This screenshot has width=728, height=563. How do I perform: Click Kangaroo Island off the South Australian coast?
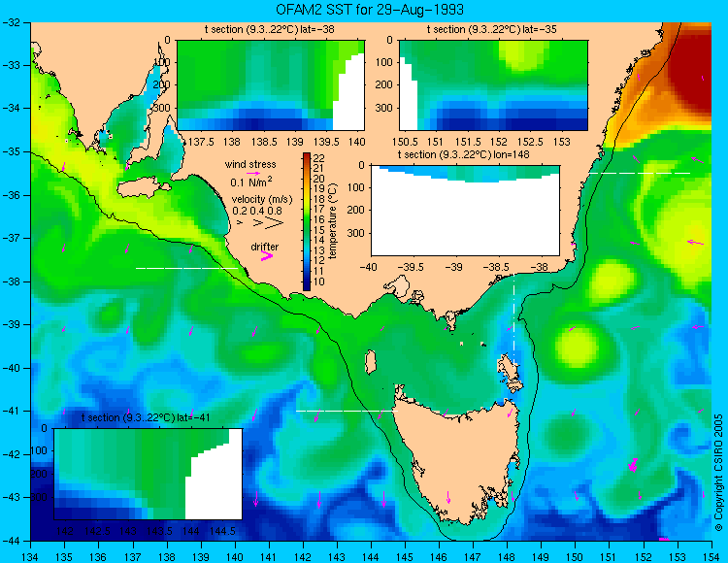143,188
